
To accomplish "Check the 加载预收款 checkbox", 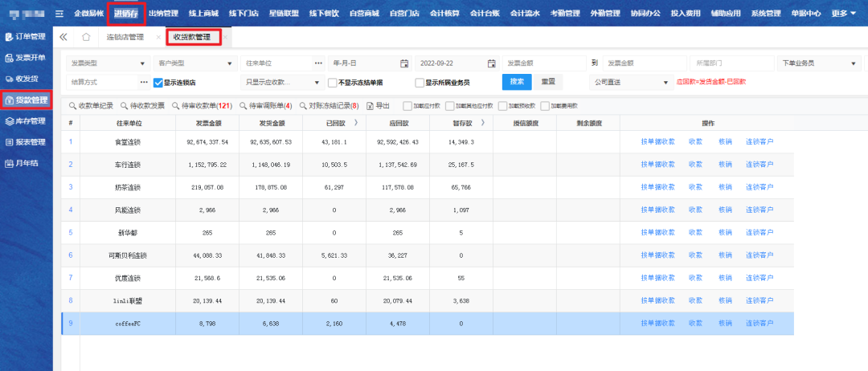I will point(502,106).
